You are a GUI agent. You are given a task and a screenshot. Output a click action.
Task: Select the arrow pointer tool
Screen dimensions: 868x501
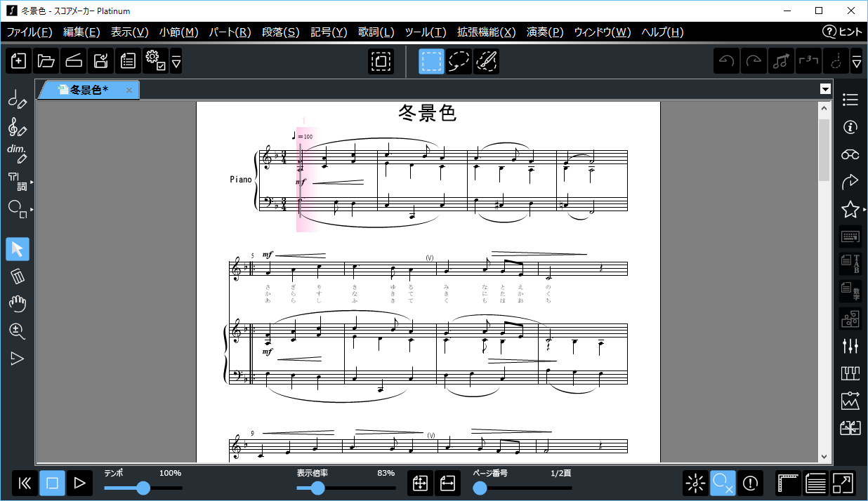(18, 249)
